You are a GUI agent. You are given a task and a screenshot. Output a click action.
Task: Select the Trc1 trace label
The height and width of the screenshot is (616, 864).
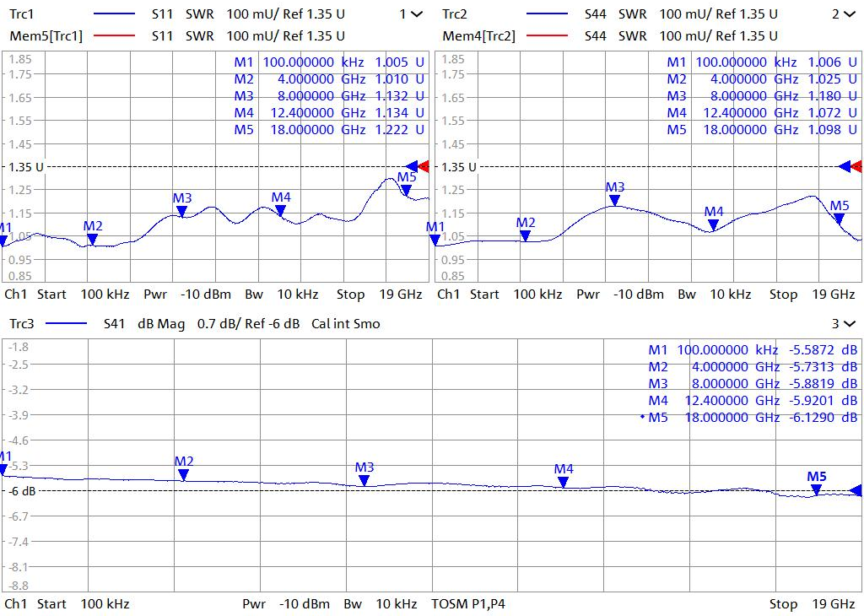[24, 14]
